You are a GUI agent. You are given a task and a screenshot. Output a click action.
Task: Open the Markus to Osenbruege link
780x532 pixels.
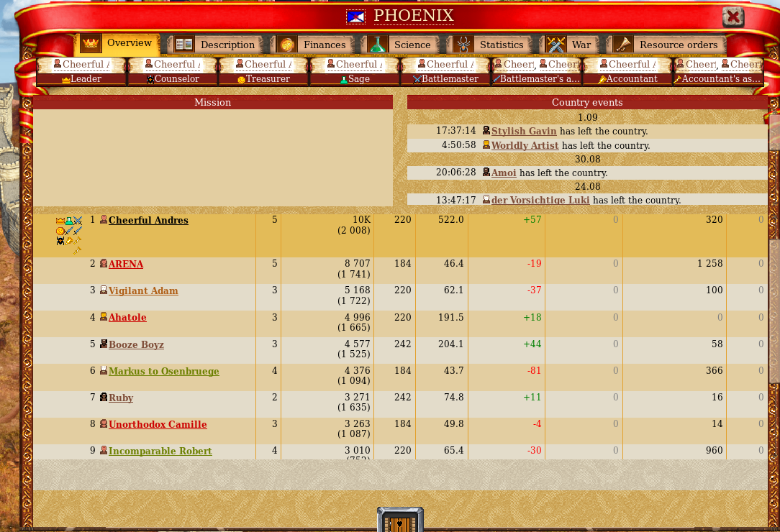click(163, 372)
